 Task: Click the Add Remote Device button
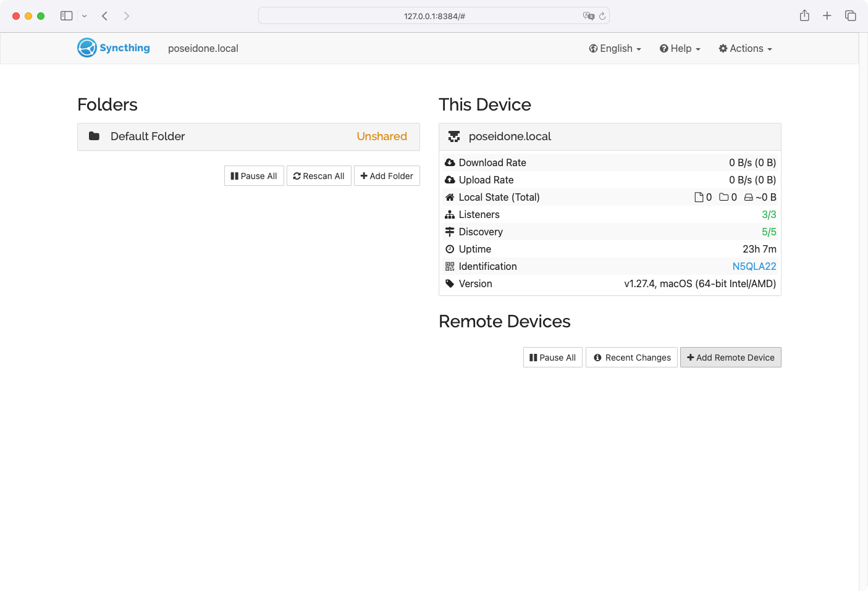730,358
